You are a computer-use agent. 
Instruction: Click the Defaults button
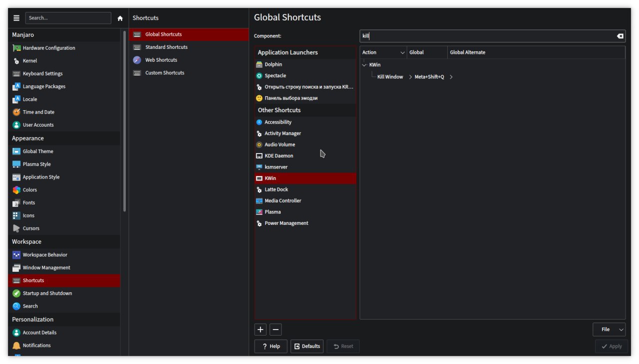click(307, 347)
